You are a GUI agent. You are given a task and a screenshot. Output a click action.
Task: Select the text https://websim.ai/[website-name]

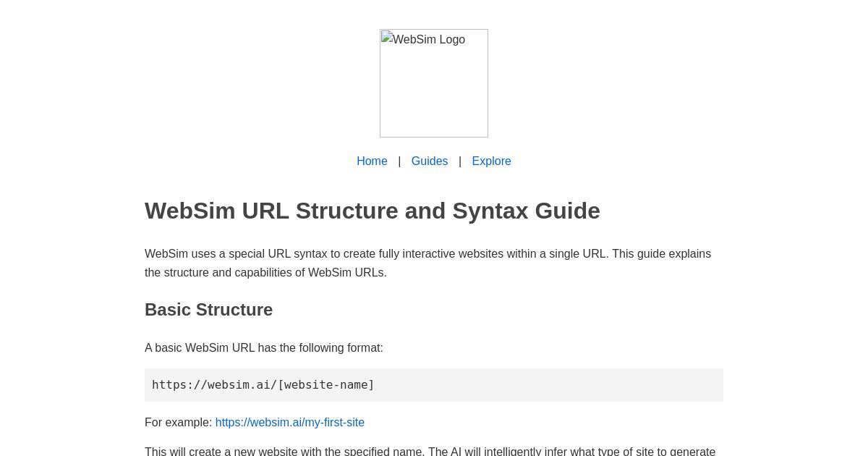pyautogui.click(x=263, y=384)
